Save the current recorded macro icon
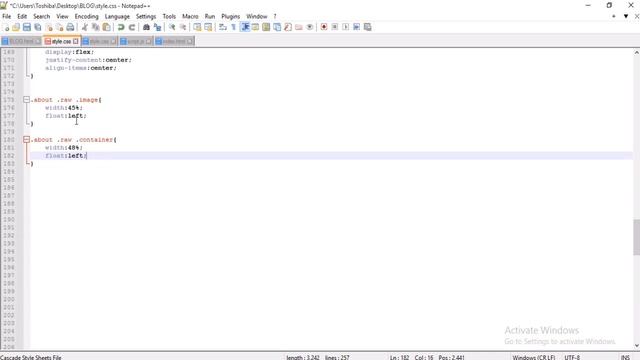 coord(368,27)
